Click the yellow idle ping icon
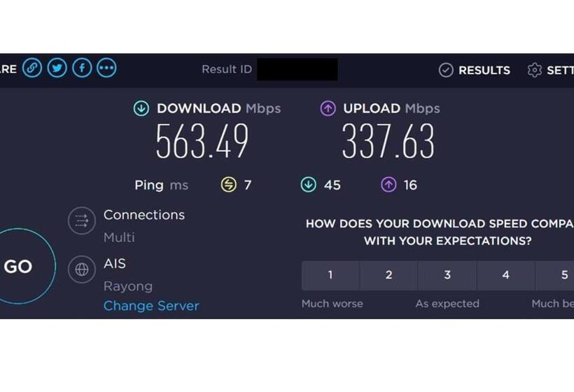 pos(229,185)
